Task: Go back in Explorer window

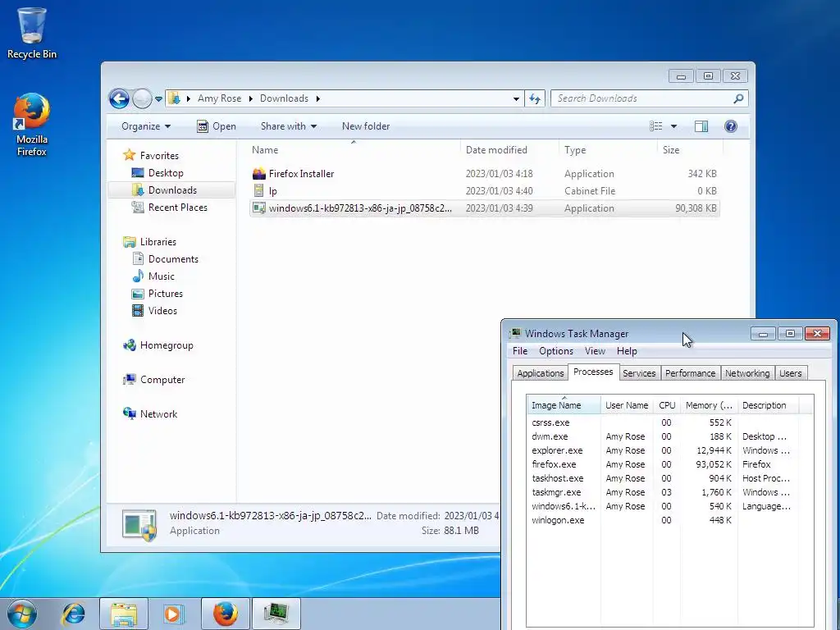Action: pos(119,98)
